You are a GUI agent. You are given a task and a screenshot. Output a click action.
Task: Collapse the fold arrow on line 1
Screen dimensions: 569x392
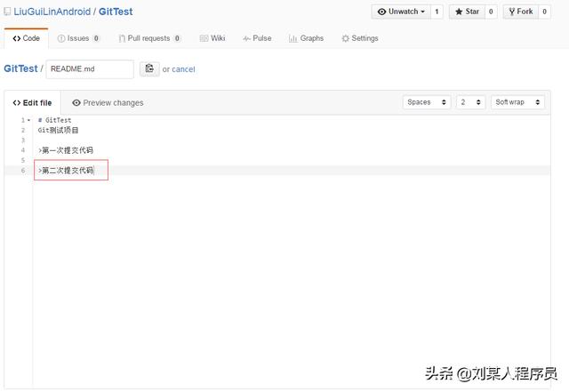point(28,120)
